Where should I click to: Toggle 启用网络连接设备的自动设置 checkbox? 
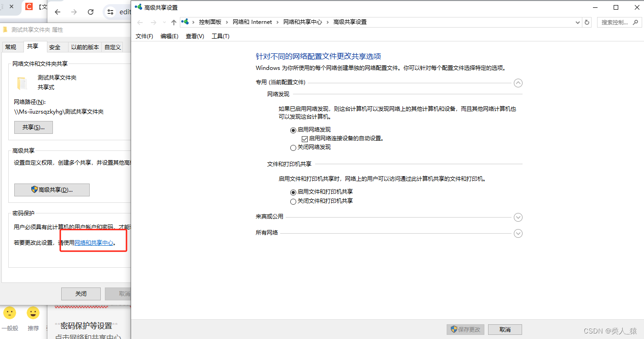pyautogui.click(x=304, y=138)
